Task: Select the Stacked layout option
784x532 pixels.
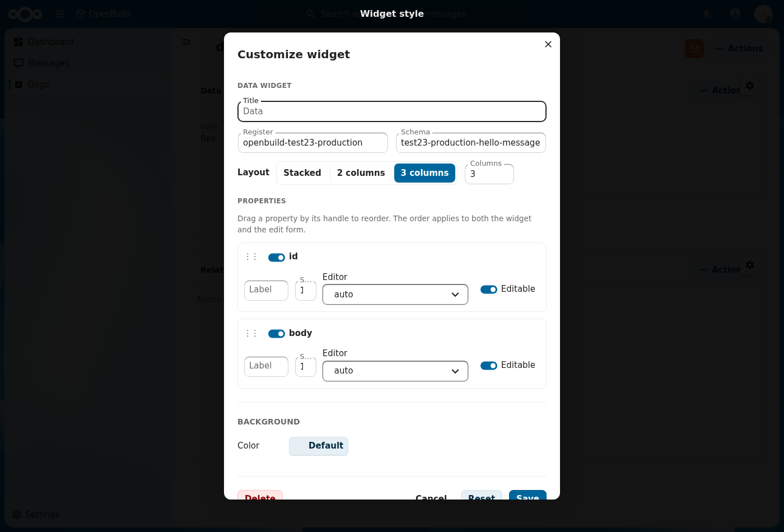Action: 302,173
